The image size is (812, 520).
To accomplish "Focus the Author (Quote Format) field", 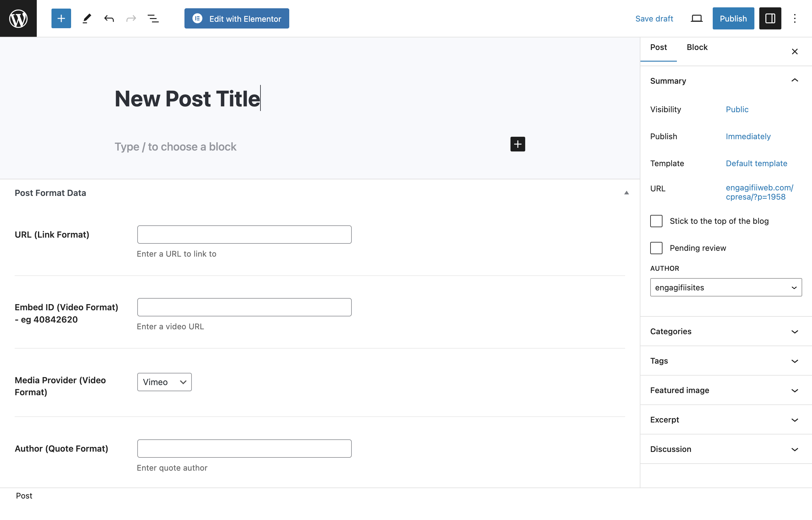I will tap(244, 449).
